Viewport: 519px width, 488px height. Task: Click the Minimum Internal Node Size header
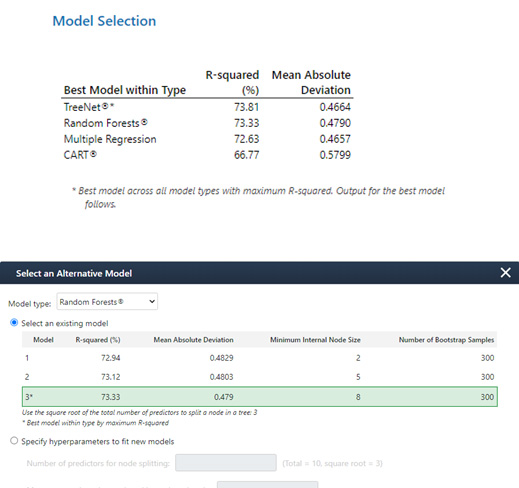pos(315,340)
